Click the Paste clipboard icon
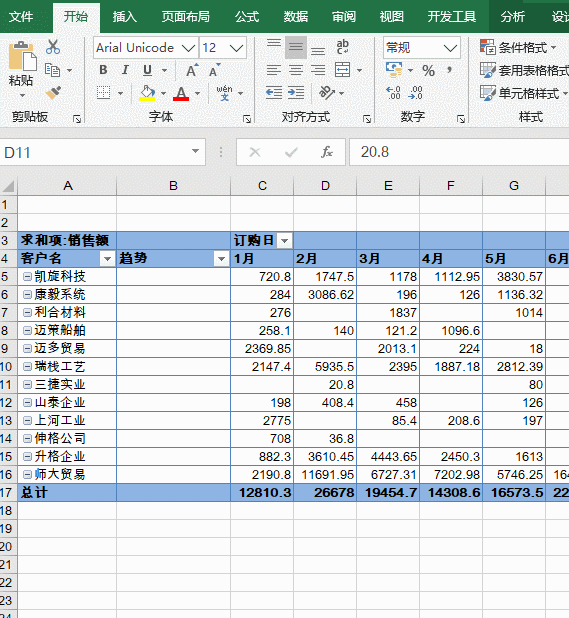The width and height of the screenshot is (569, 618). pos(22,57)
